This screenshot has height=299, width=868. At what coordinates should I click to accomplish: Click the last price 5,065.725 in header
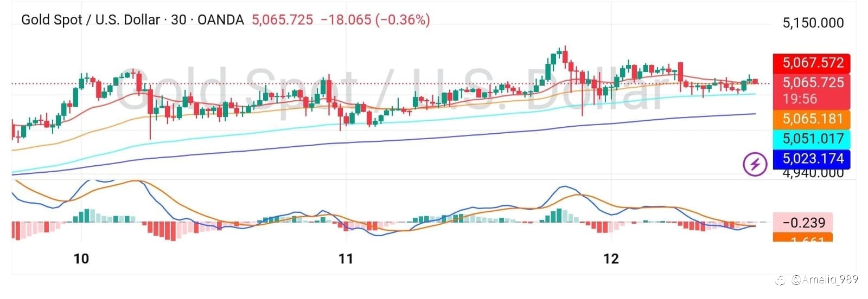click(x=283, y=20)
